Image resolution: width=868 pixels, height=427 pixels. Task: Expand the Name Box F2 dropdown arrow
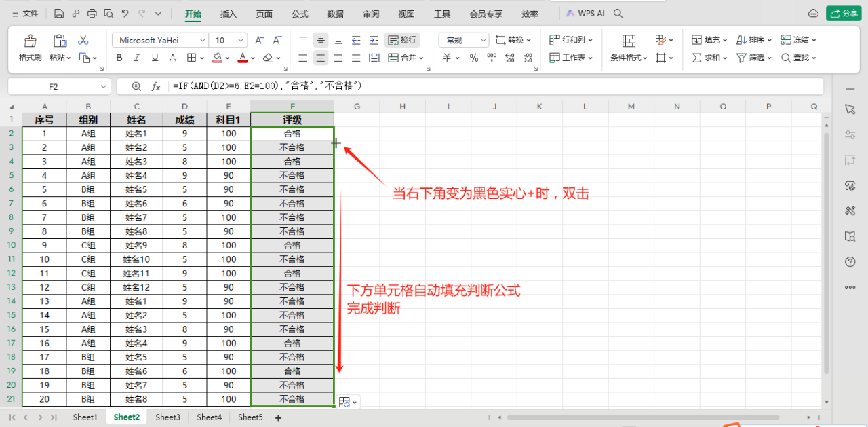coord(103,86)
